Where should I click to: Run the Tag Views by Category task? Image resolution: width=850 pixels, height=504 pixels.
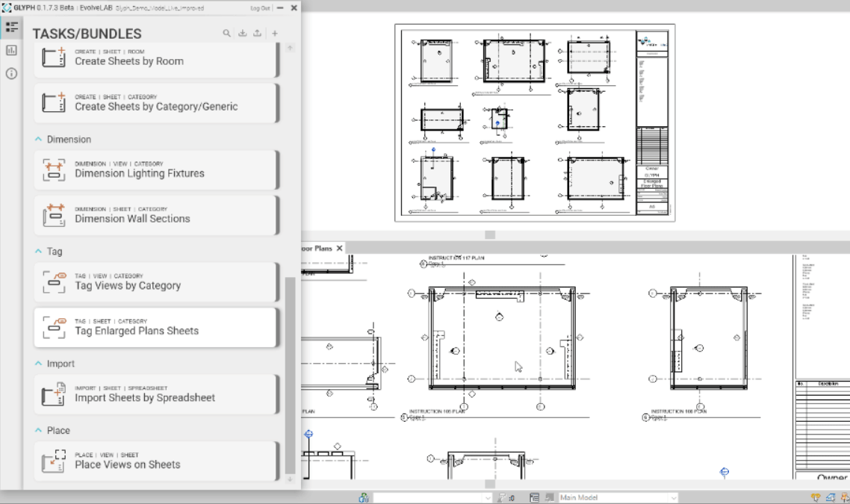[157, 281]
